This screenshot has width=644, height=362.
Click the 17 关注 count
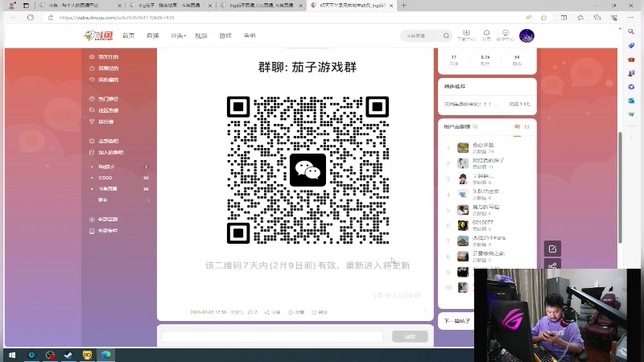(x=454, y=60)
